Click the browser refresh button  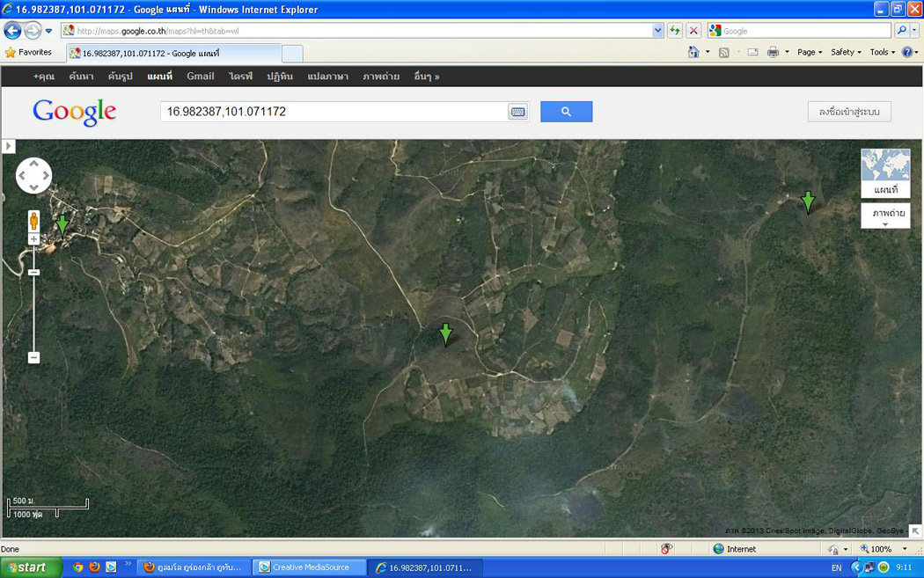point(675,31)
